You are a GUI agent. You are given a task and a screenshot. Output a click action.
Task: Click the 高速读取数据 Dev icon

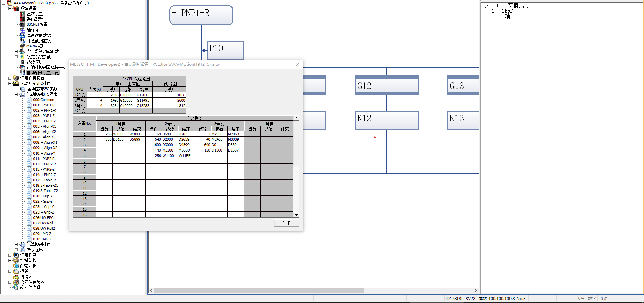tap(22, 35)
